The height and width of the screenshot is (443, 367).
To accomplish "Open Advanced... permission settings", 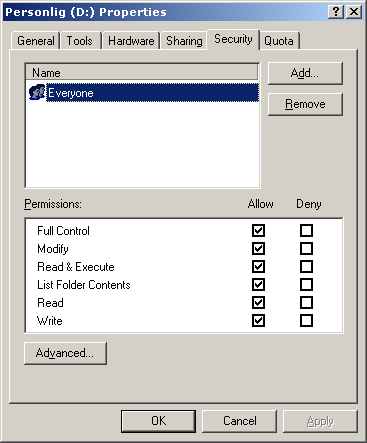I will point(65,353).
